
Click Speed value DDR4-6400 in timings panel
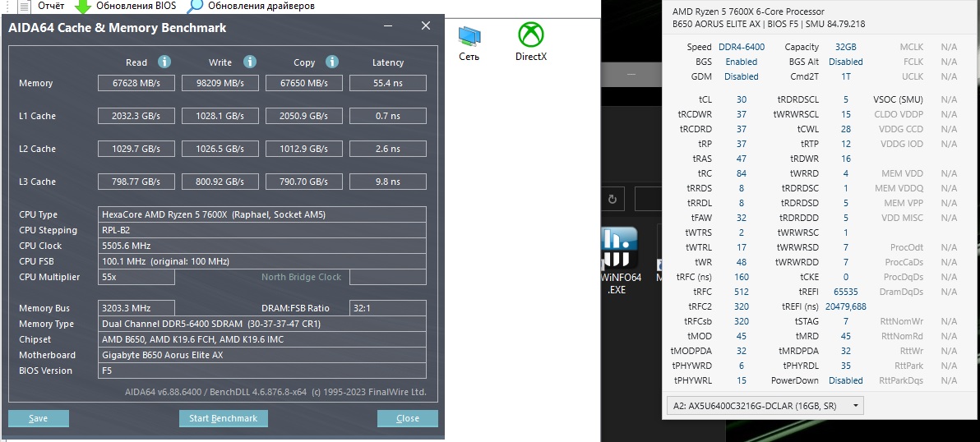coord(742,47)
